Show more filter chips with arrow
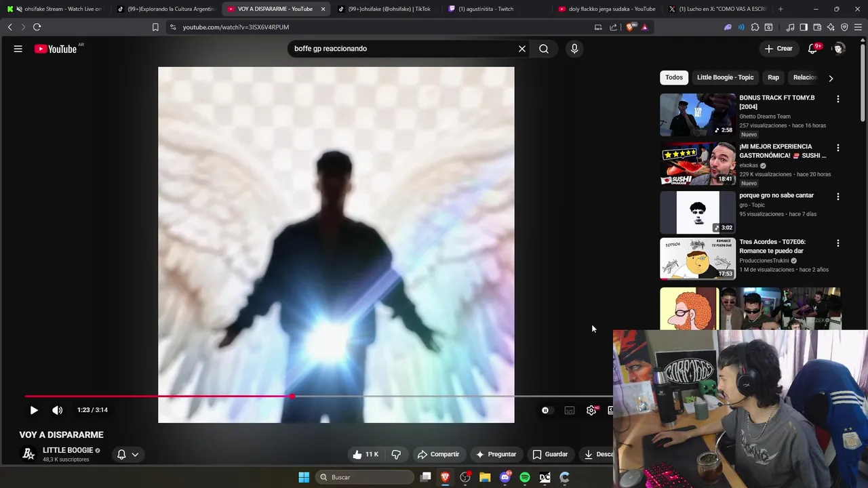 pos(831,78)
